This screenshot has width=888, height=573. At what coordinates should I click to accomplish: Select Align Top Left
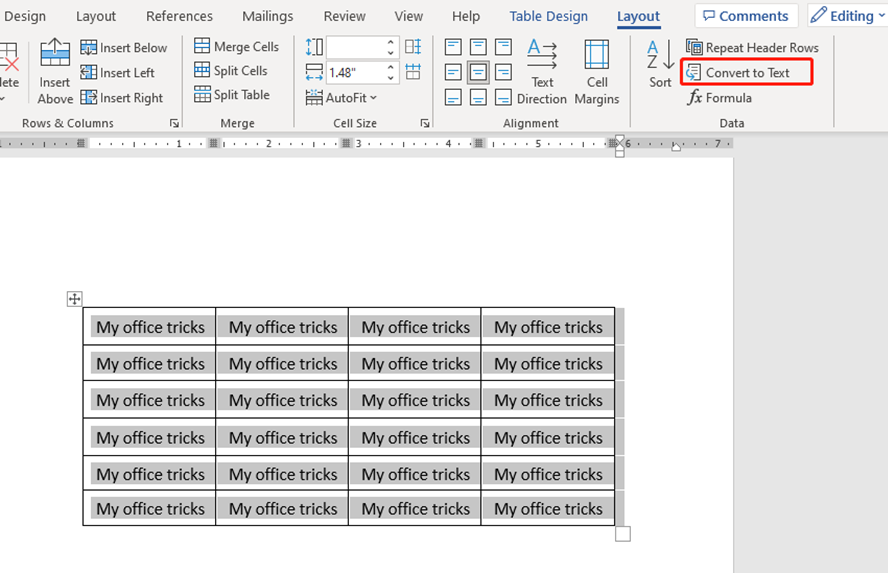tap(453, 47)
